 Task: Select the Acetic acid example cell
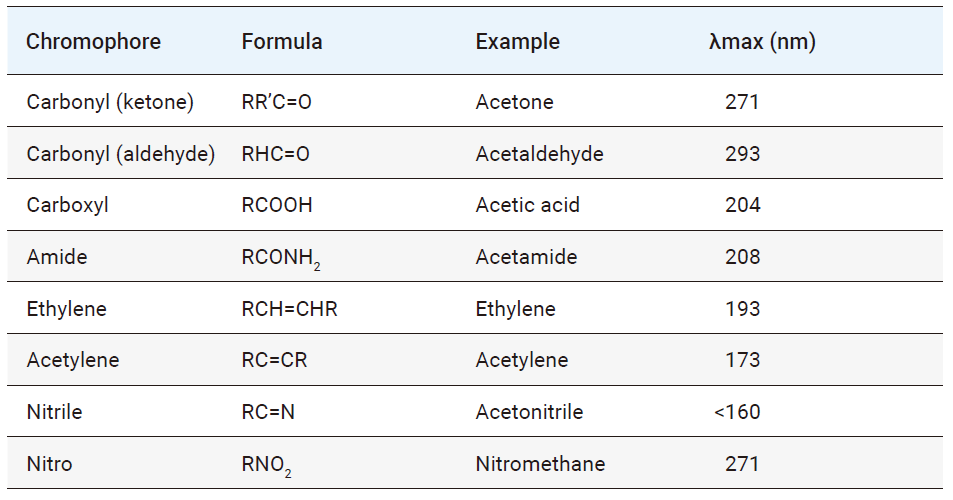(527, 205)
